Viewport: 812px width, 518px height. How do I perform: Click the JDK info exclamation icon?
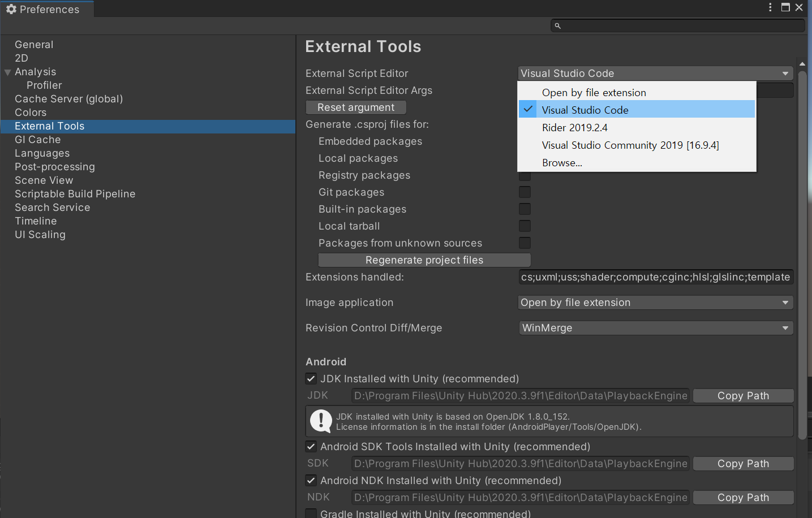pos(321,421)
